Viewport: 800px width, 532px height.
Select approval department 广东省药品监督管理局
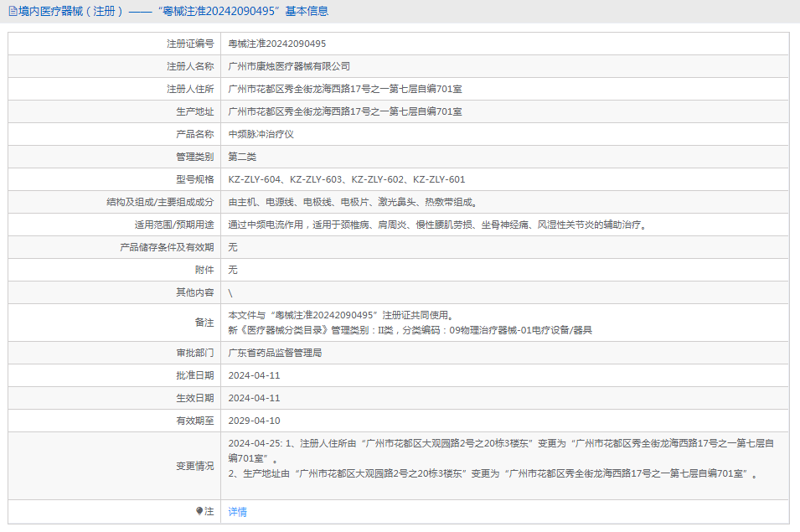pos(275,353)
